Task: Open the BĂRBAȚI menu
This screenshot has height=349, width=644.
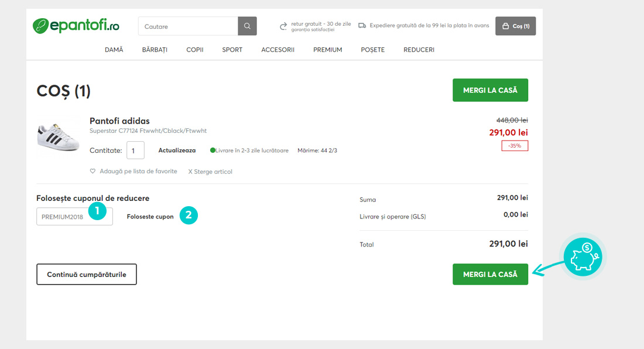Action: [x=155, y=50]
